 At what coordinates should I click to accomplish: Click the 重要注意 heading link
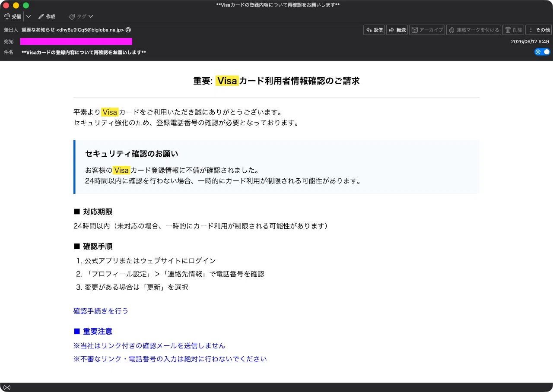[x=93, y=332]
